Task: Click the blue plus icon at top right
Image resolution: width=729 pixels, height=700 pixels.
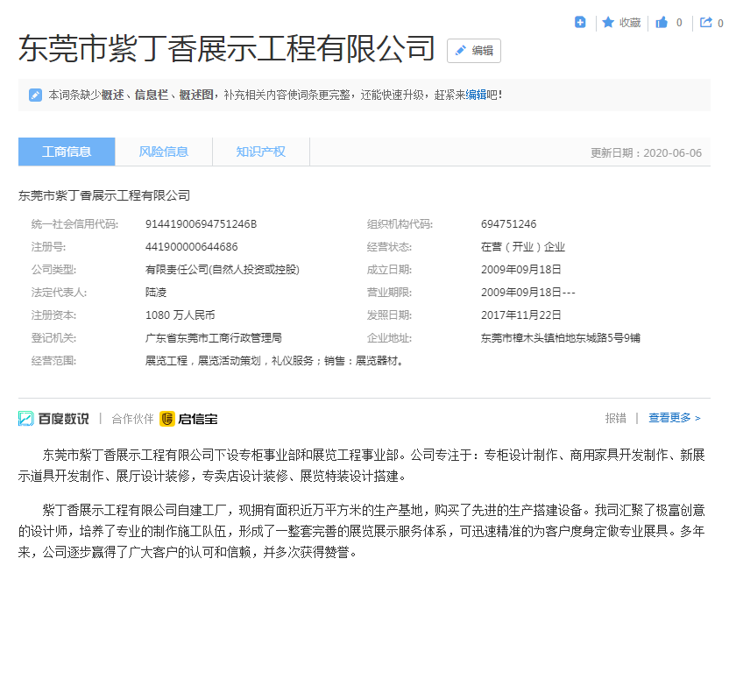Action: coord(580,23)
